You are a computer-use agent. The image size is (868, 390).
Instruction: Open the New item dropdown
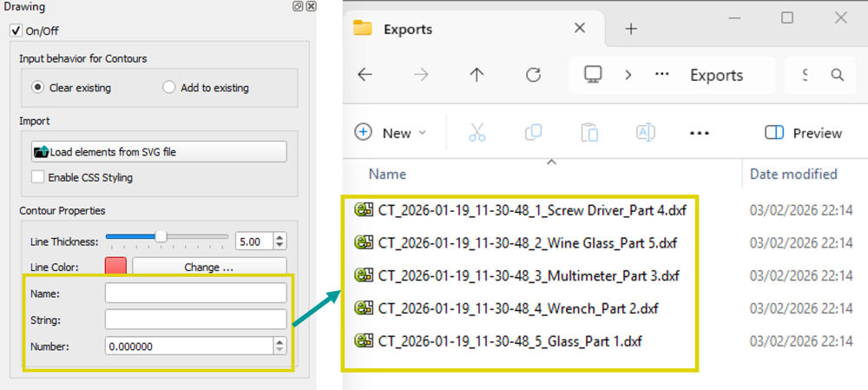pos(391,133)
